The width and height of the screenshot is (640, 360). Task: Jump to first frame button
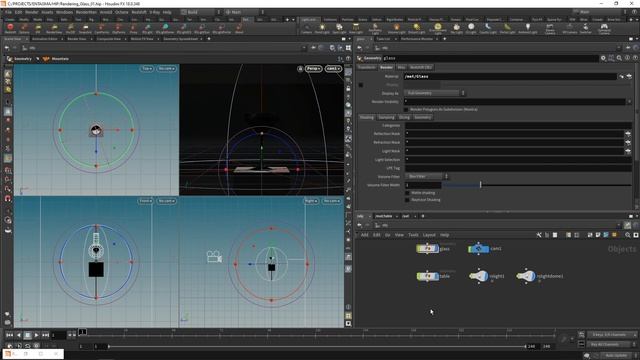9,335
